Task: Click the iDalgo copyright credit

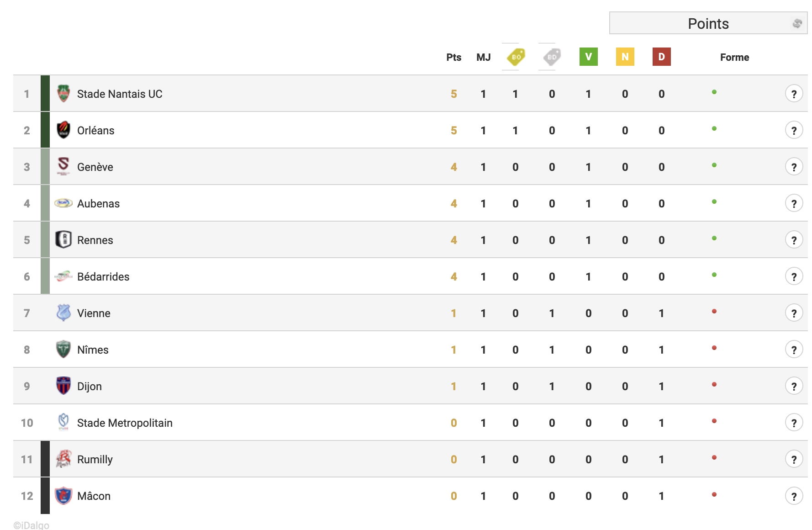Action: [x=31, y=525]
